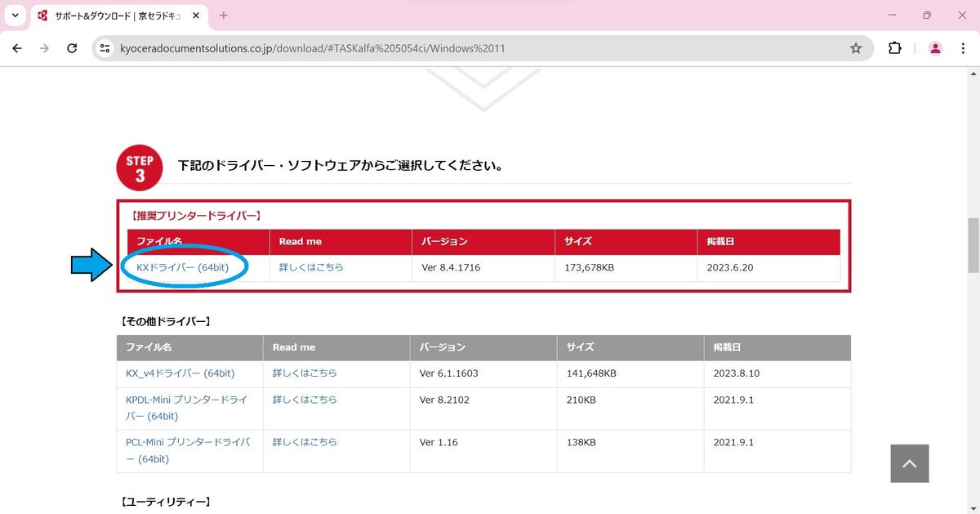This screenshot has height=514, width=980.
Task: Click the site information icon in address bar
Action: [105, 48]
